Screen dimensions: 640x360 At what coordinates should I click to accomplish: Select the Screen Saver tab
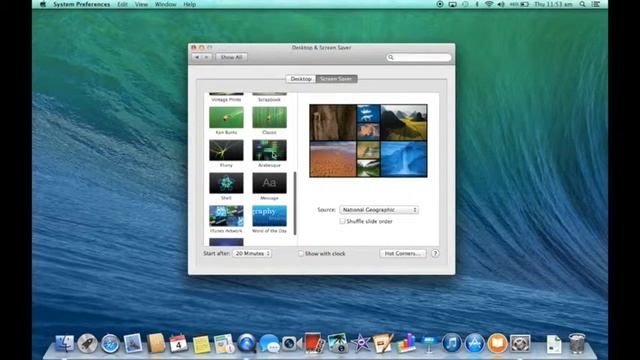pos(336,79)
